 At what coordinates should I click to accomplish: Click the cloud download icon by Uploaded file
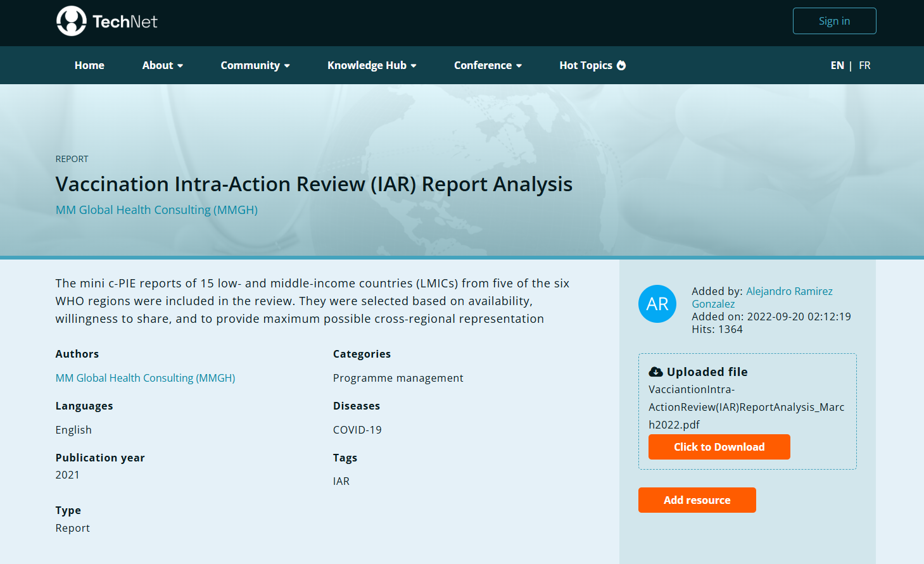click(655, 372)
